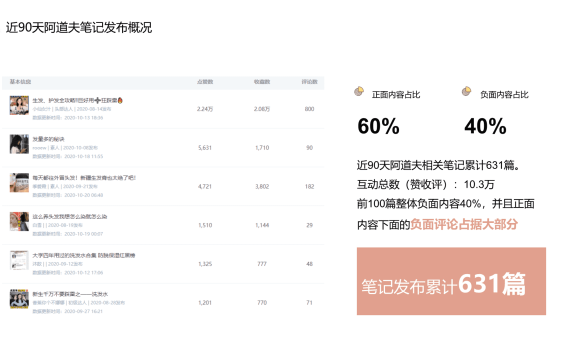Viewport: 570px width, 360px height.
Task: Open the note titled 发量多的秘诀
Action: coord(48,139)
